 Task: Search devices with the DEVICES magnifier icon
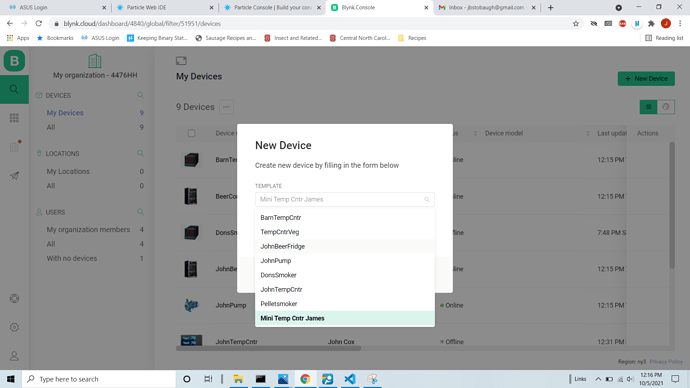(140, 95)
